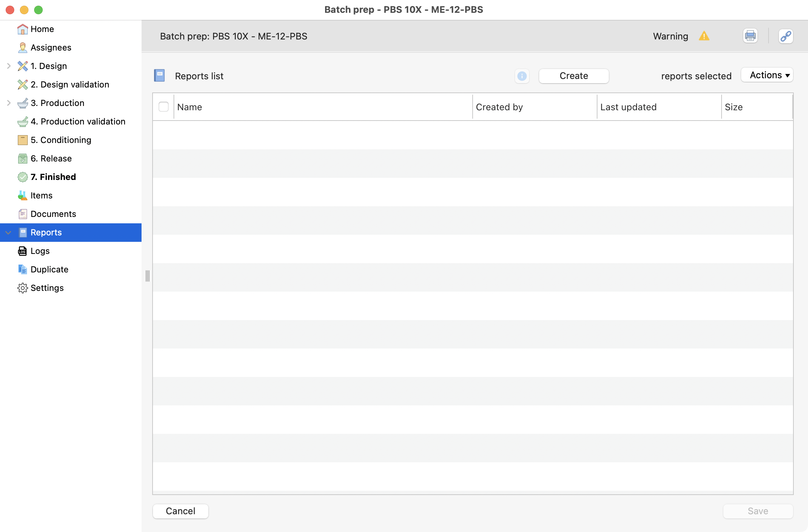808x532 pixels.
Task: Collapse the Reports tree node
Action: (9, 233)
